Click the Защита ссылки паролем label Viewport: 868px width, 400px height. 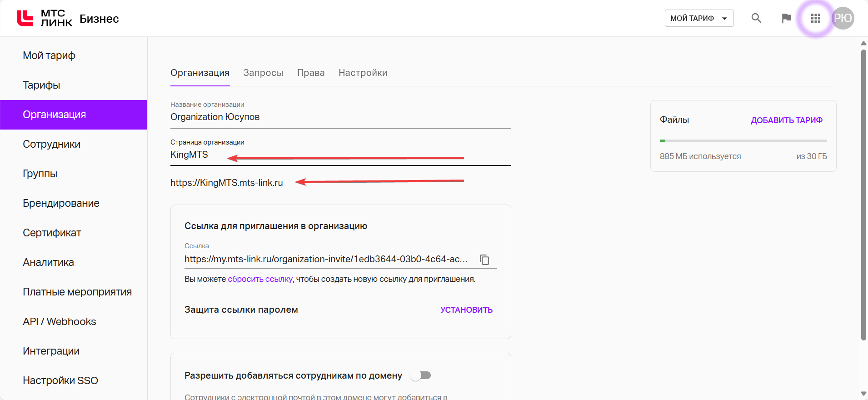coord(241,310)
